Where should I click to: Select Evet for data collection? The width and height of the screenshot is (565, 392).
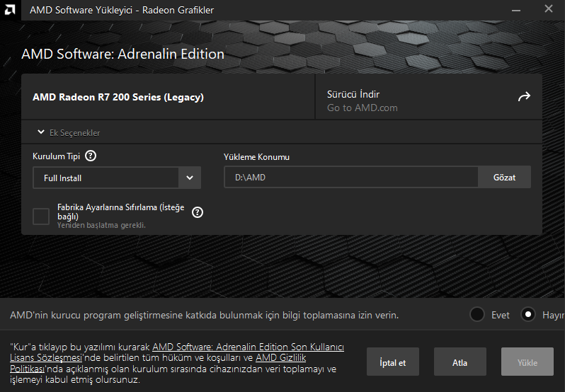click(477, 315)
